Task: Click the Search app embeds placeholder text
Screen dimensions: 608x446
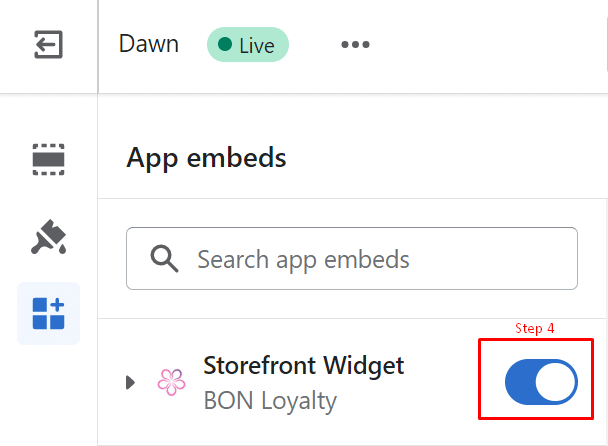Action: tap(303, 260)
